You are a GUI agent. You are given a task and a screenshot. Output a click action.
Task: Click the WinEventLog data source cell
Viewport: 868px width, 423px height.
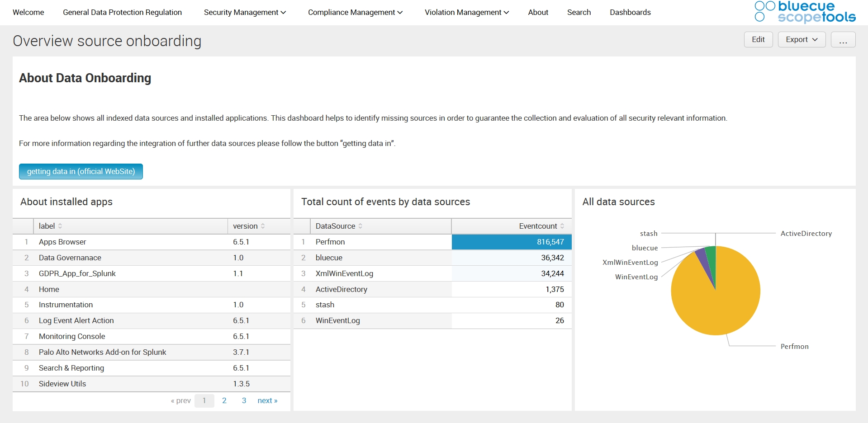381,320
